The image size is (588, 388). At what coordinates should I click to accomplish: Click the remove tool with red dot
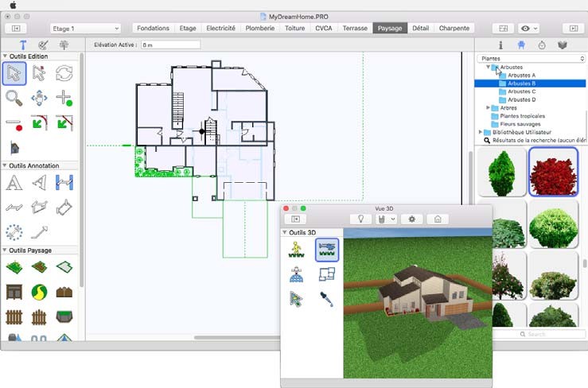(14, 124)
